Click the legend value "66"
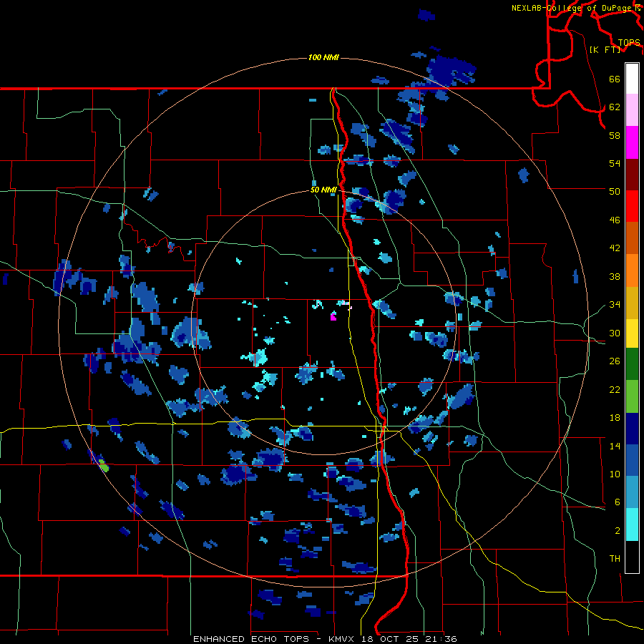 point(615,79)
